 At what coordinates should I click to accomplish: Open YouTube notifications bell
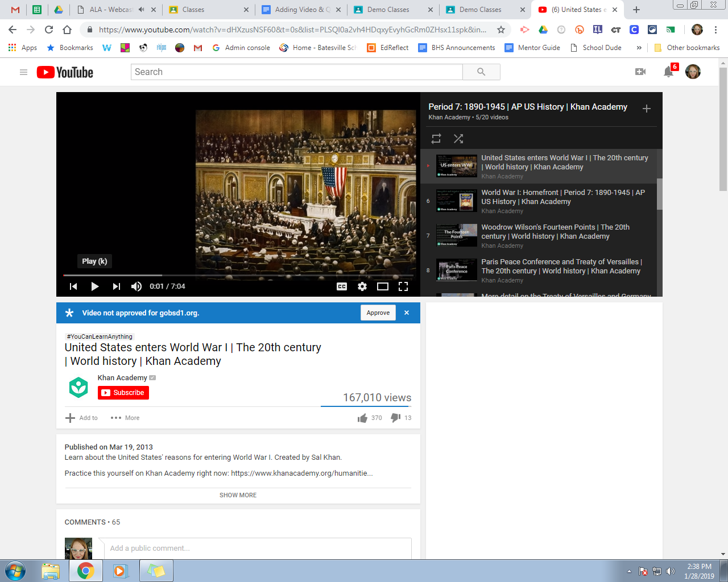pos(669,72)
